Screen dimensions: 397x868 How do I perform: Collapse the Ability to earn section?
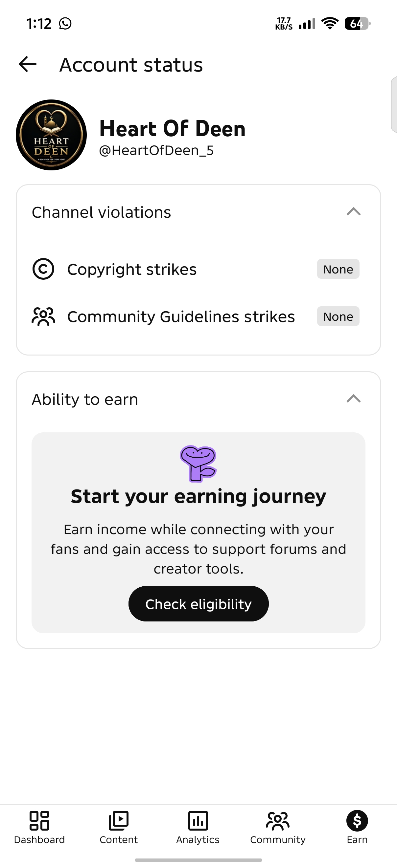point(354,399)
